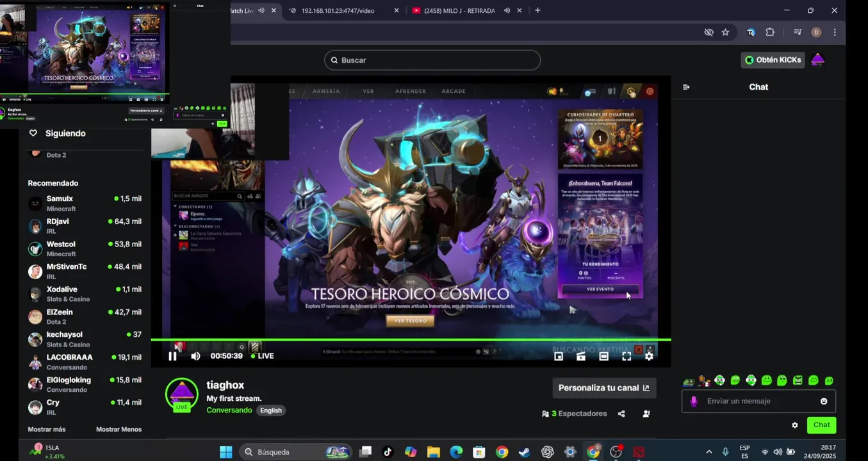868x461 pixels.
Task: Enter fullscreen on the stream player
Action: tap(626, 357)
